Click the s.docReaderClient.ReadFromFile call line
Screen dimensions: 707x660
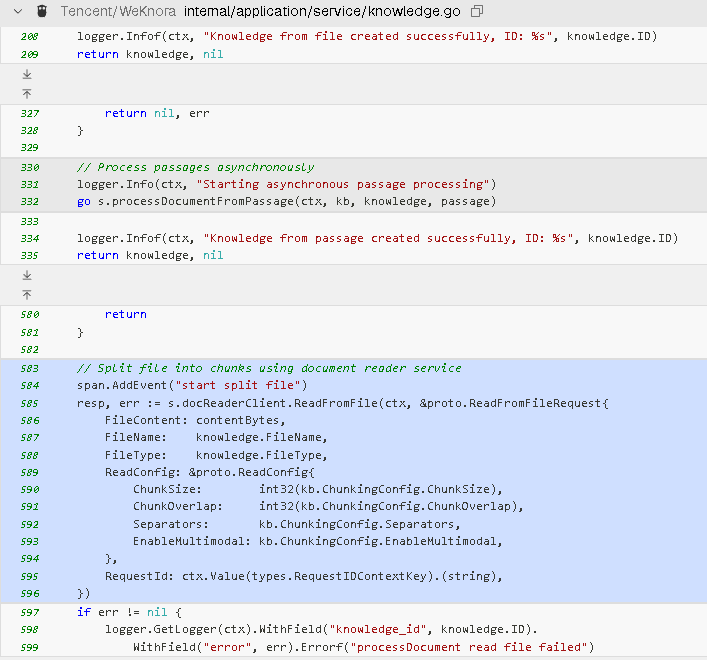343,403
